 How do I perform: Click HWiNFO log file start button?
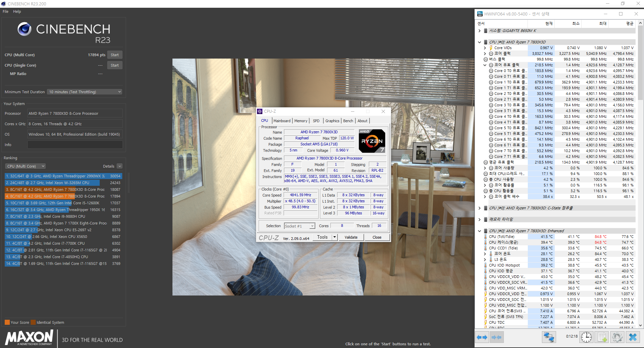tap(602, 337)
